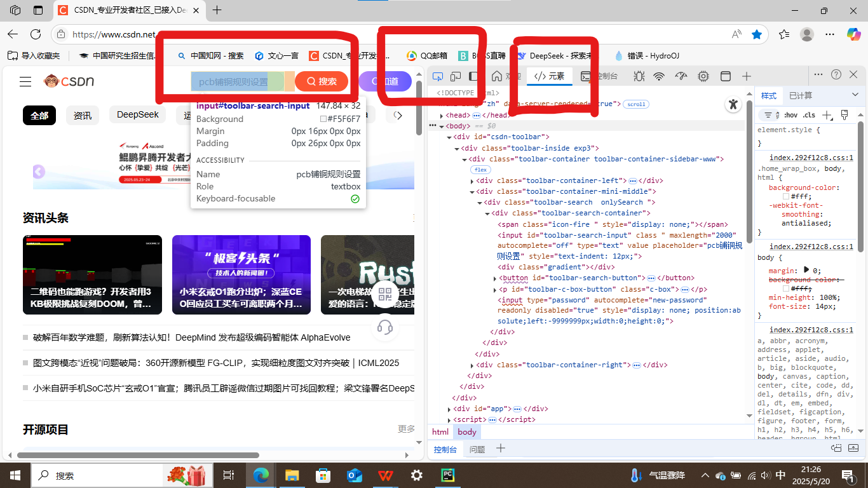This screenshot has width=868, height=488.
Task: Expand more style pane tabs chevron
Action: click(855, 95)
